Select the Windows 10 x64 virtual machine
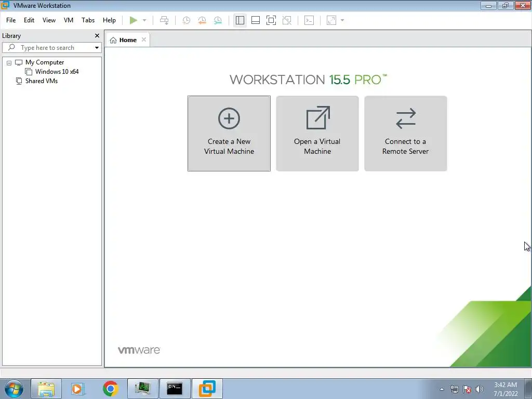This screenshot has height=399, width=532. (57, 72)
